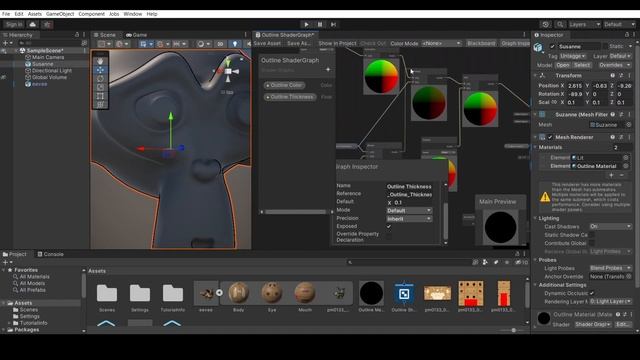Viewport: 640px width, 360px height.
Task: Toggle the 2D view button
Action: (x=220, y=44)
